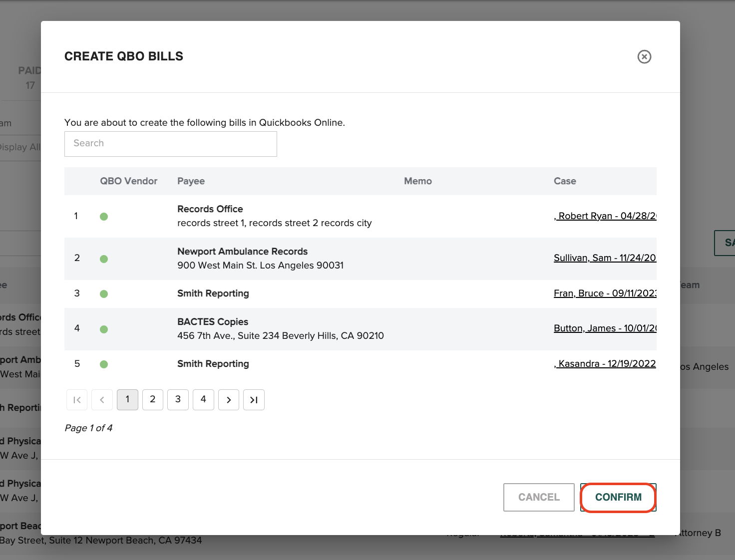Image resolution: width=735 pixels, height=560 pixels.
Task: Open the Sullivan, Sam case link
Action: [605, 258]
